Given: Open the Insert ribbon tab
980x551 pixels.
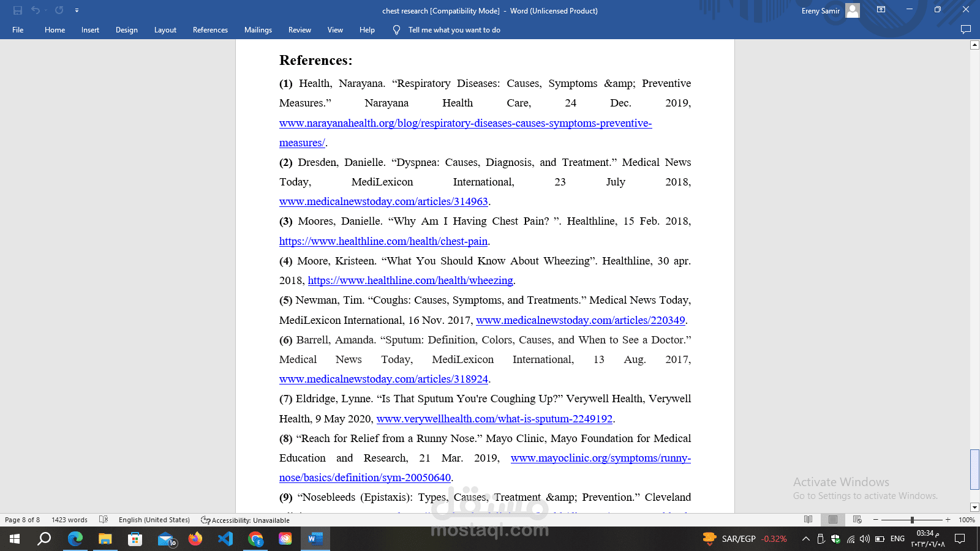Looking at the screenshot, I should pos(90,30).
